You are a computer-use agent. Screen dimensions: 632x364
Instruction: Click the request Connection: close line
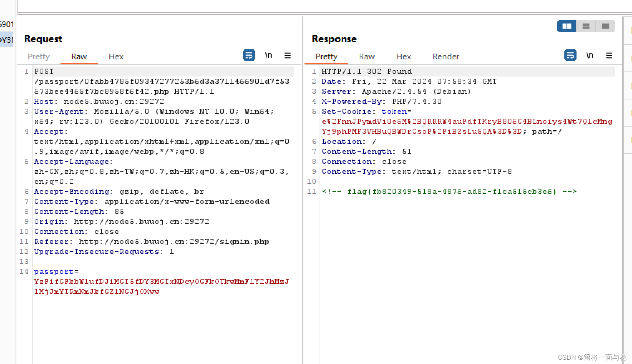coord(76,231)
